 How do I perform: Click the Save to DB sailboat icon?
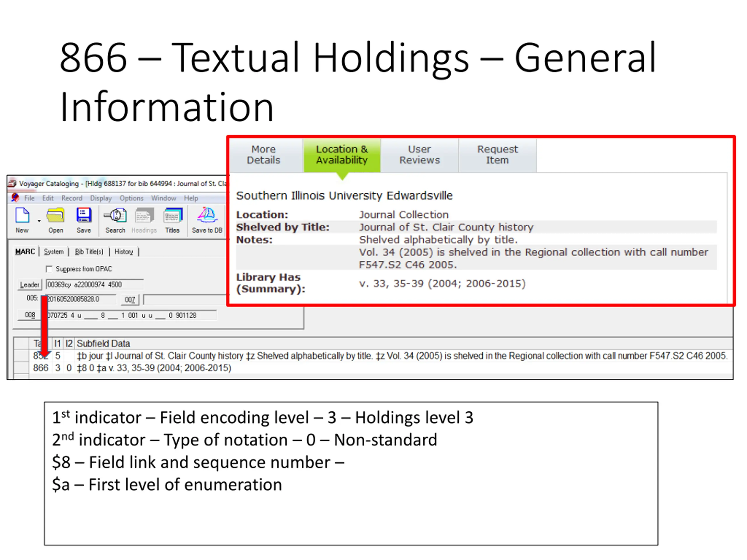click(207, 215)
